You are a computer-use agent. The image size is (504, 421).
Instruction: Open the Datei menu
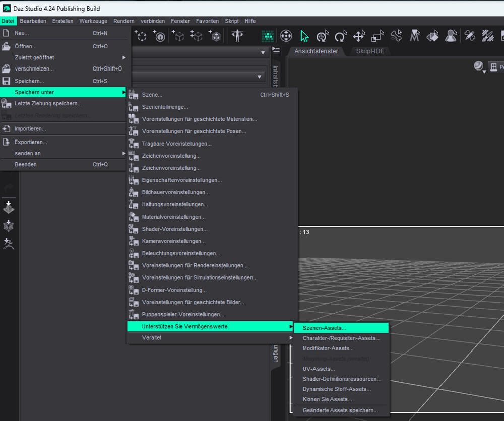pyautogui.click(x=8, y=21)
